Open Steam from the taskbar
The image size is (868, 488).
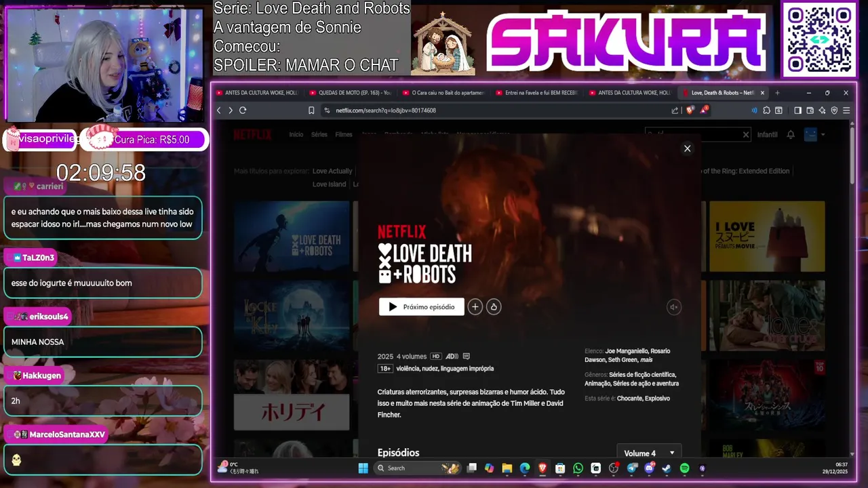point(667,468)
